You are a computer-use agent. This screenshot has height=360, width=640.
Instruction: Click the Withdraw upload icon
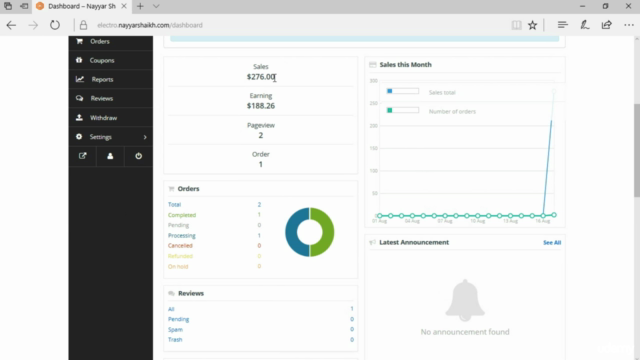pyautogui.click(x=79, y=118)
